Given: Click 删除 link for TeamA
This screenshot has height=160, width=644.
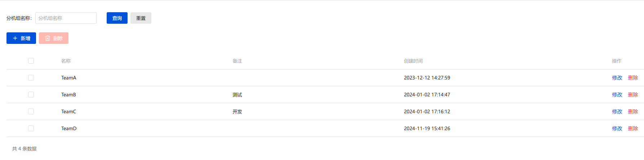Looking at the screenshot, I should pyautogui.click(x=633, y=78).
